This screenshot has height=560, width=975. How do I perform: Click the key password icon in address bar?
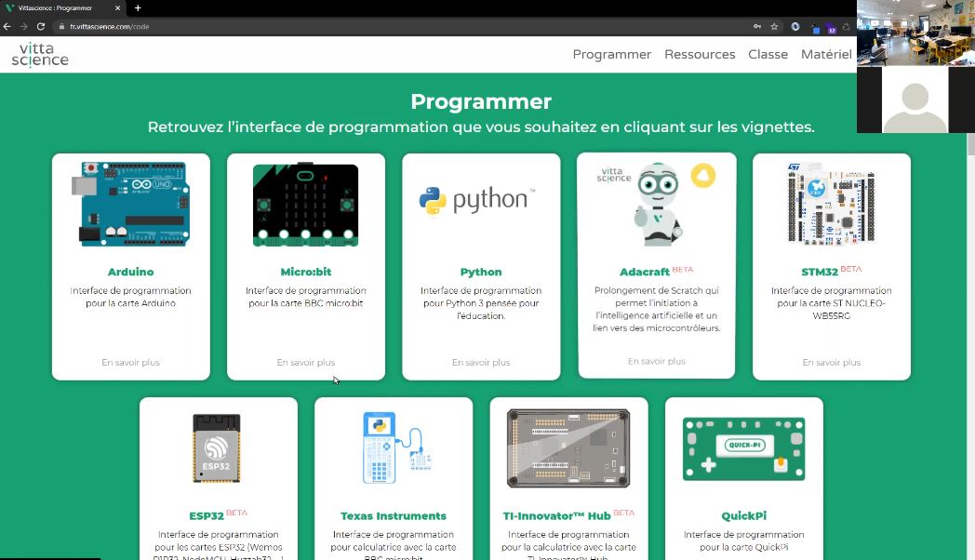(x=756, y=27)
